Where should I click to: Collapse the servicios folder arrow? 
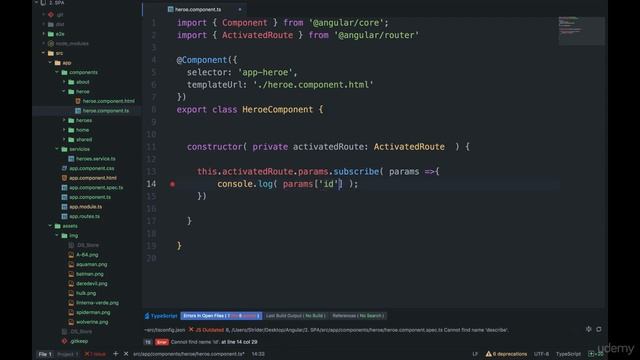[57, 149]
